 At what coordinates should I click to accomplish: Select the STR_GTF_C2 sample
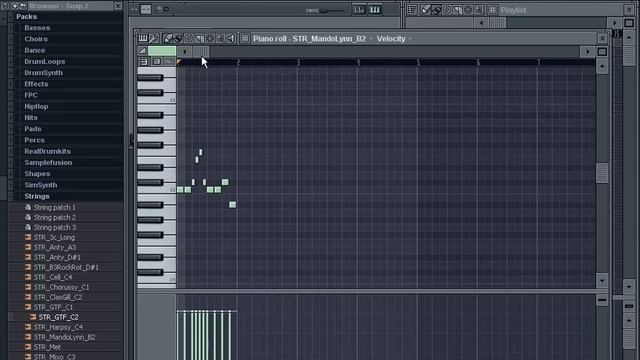point(58,317)
